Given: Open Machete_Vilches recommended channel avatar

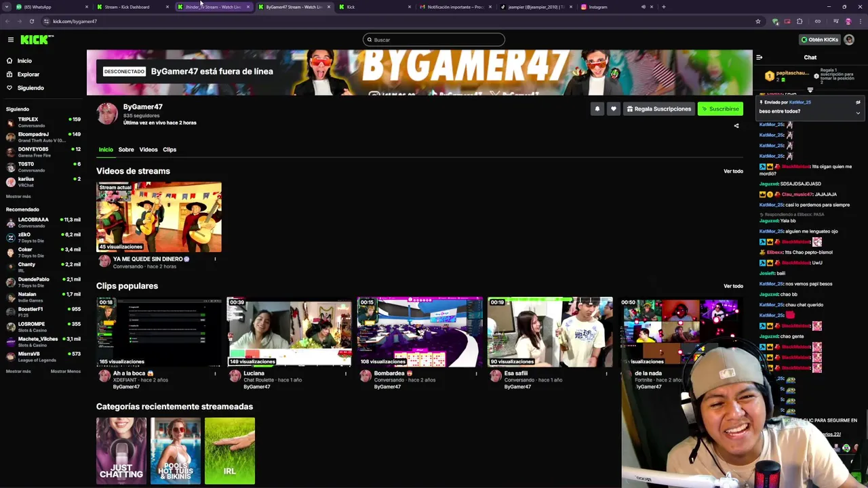Looking at the screenshot, I should (x=10, y=342).
